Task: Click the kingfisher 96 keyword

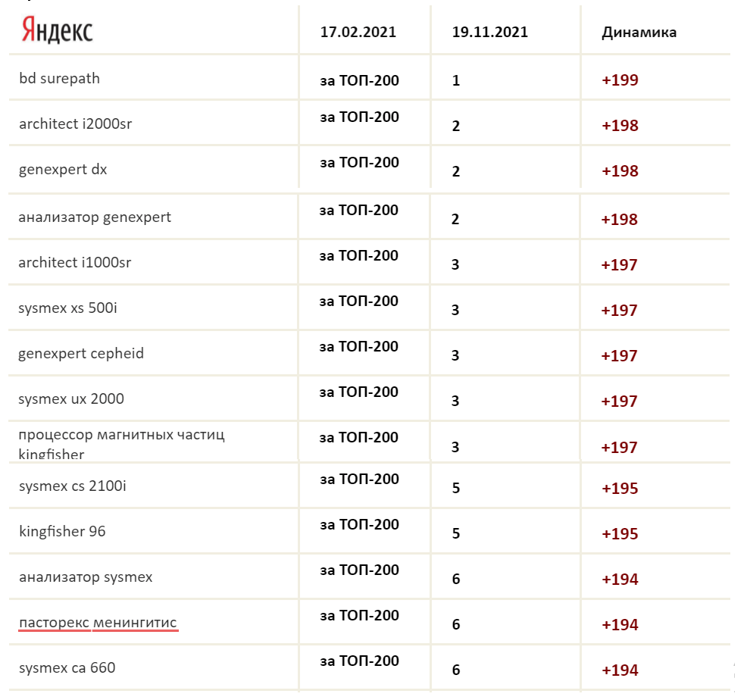Action: tap(62, 531)
